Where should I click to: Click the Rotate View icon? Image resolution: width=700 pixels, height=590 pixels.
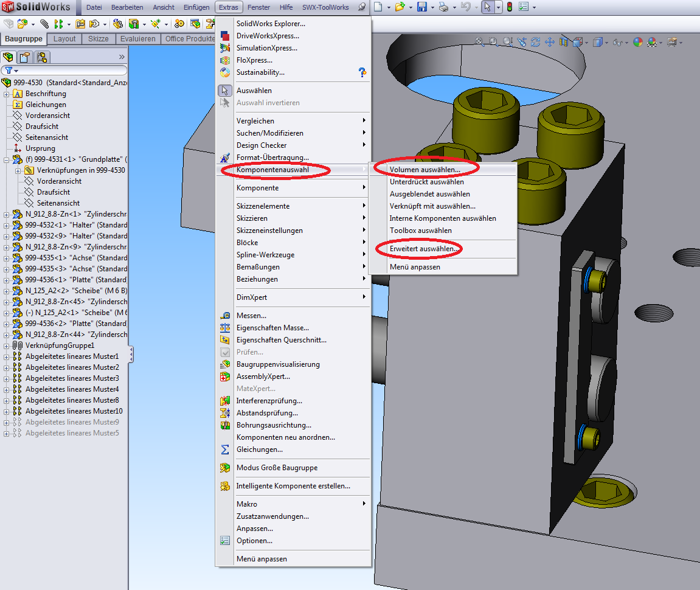[536, 42]
